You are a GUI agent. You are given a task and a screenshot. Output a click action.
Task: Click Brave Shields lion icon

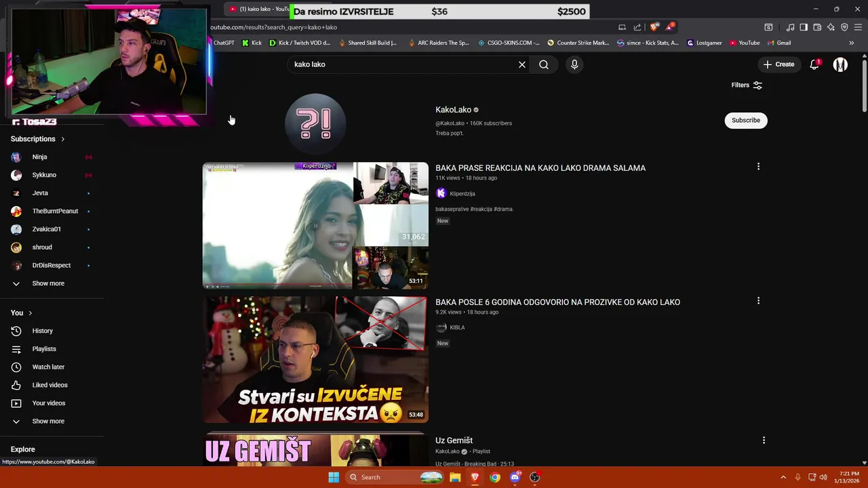654,27
